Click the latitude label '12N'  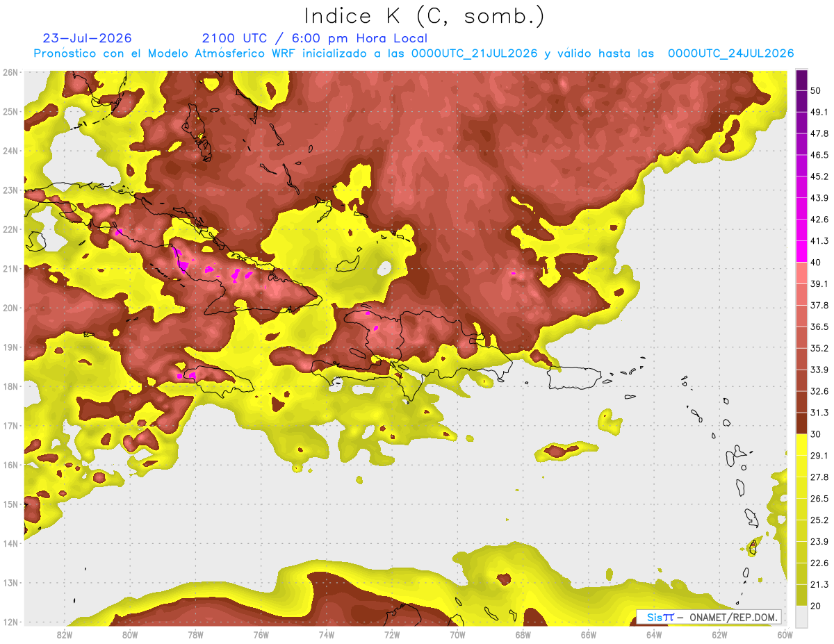coord(10,622)
